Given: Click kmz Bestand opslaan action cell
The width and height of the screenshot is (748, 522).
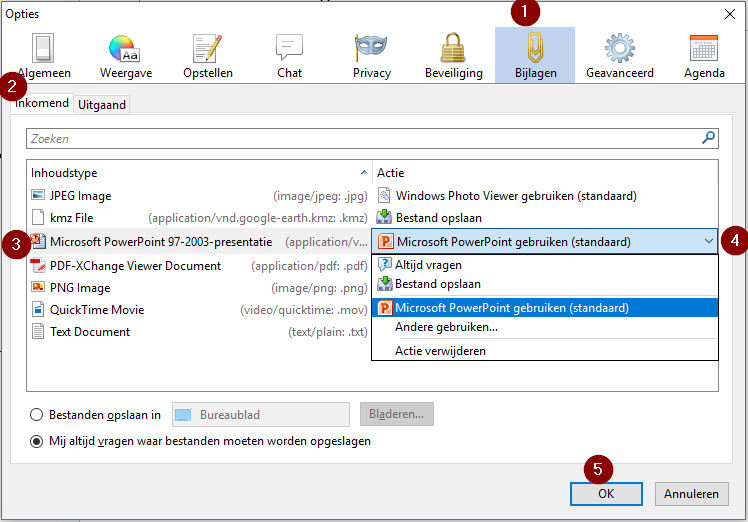Looking at the screenshot, I should (x=545, y=218).
